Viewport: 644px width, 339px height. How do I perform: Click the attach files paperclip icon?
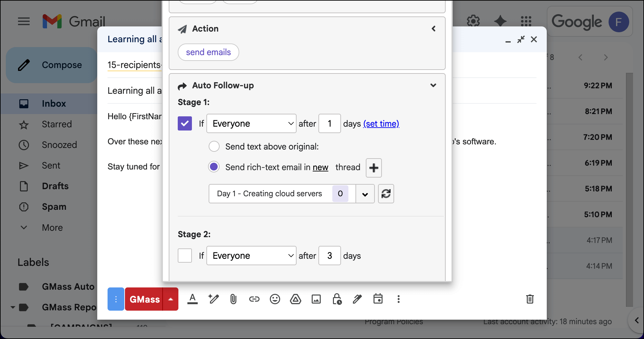[x=233, y=299]
